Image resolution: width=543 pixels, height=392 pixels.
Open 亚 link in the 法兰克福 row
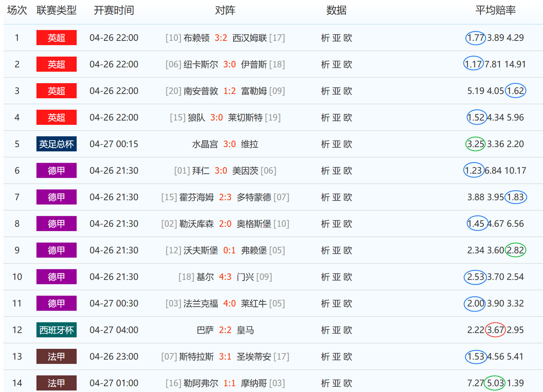click(x=337, y=303)
